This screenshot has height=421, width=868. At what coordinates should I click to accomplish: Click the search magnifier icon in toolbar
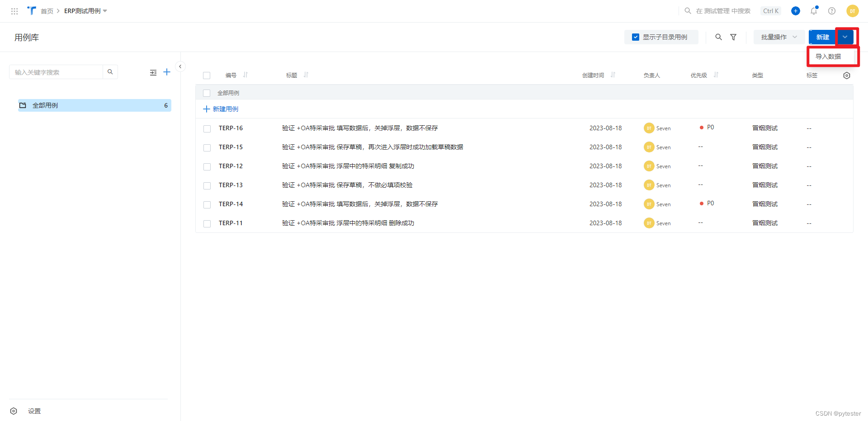tap(718, 37)
